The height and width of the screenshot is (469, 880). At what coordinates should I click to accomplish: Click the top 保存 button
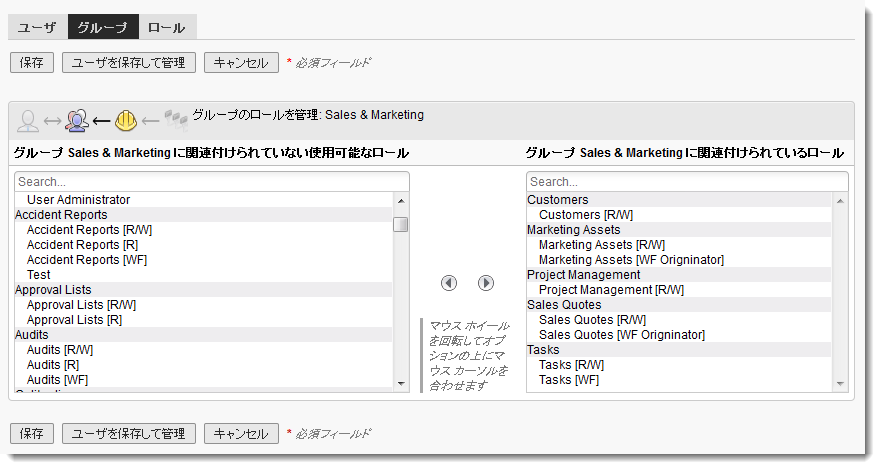coord(32,62)
